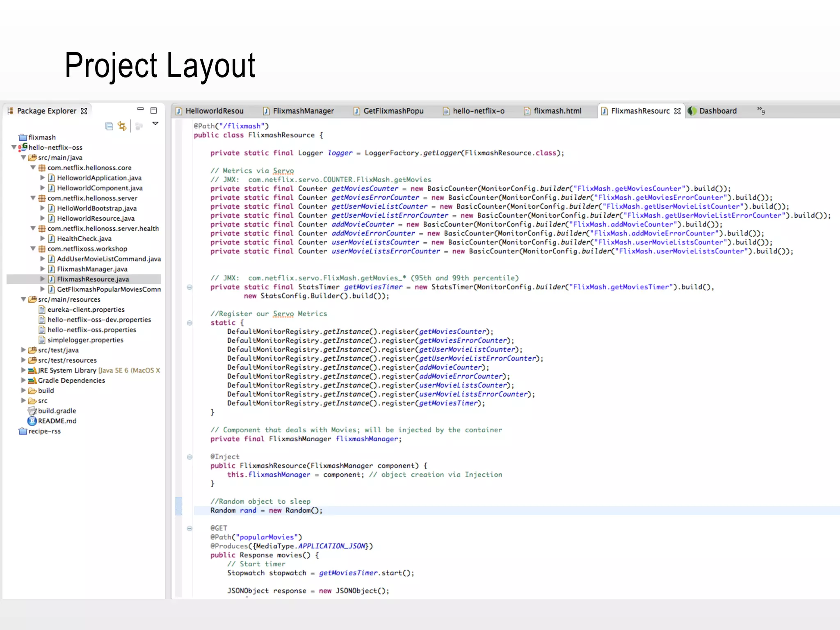
Task: Select hello-netflix-oss.properties file
Action: [91, 330]
